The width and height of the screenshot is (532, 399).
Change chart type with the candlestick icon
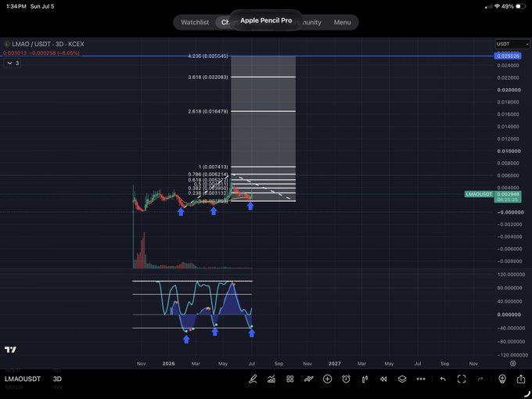(x=365, y=379)
